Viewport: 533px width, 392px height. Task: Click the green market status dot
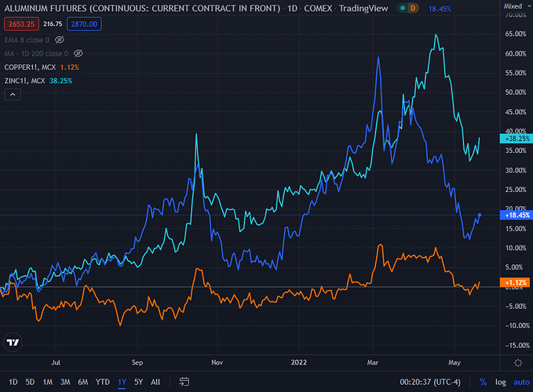pos(403,8)
